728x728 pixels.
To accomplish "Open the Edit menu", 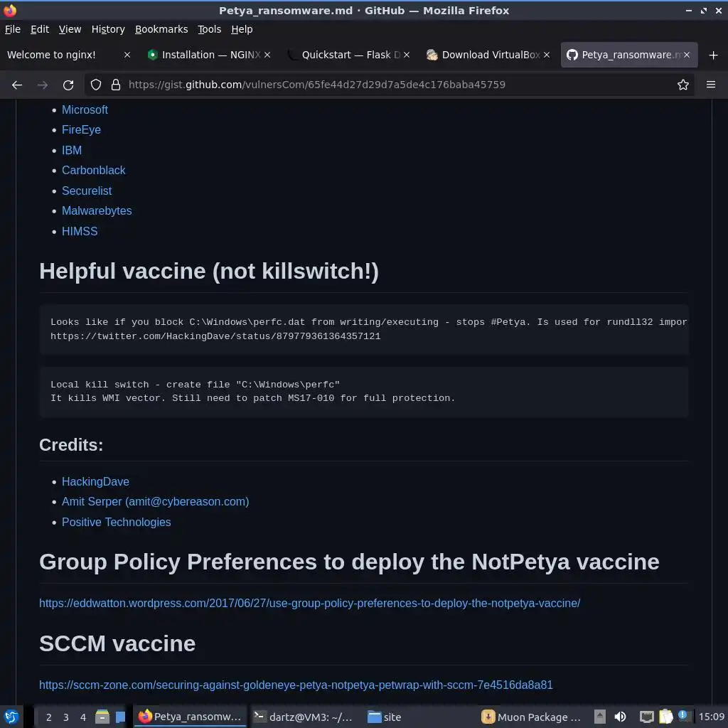I will (40, 29).
